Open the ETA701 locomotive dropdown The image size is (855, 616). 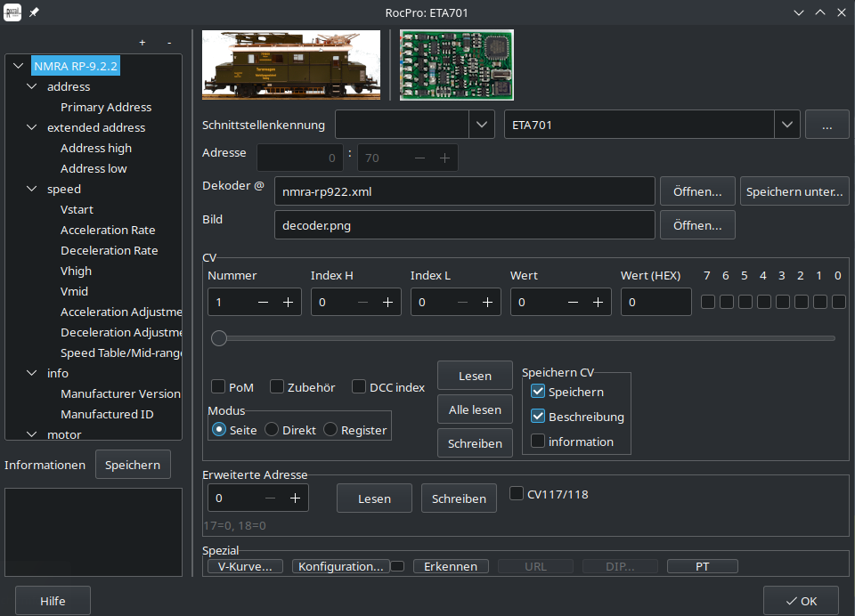pyautogui.click(x=786, y=125)
